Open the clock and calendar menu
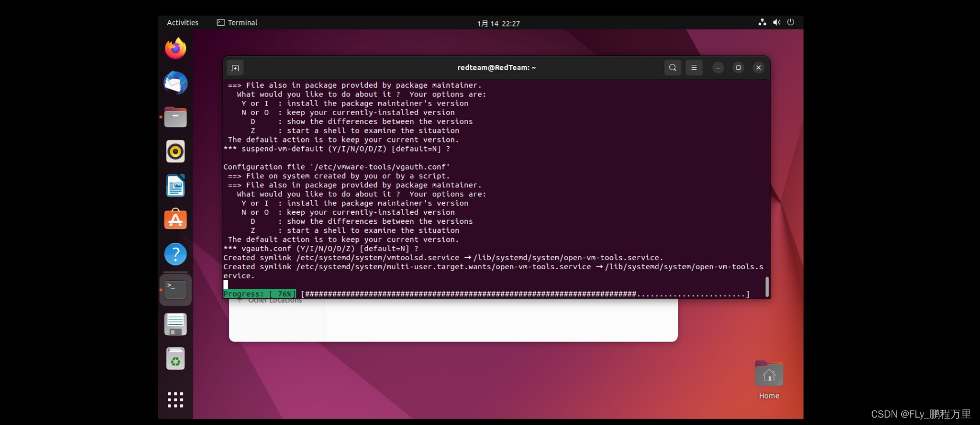Viewport: 980px width, 425px height. click(499, 23)
